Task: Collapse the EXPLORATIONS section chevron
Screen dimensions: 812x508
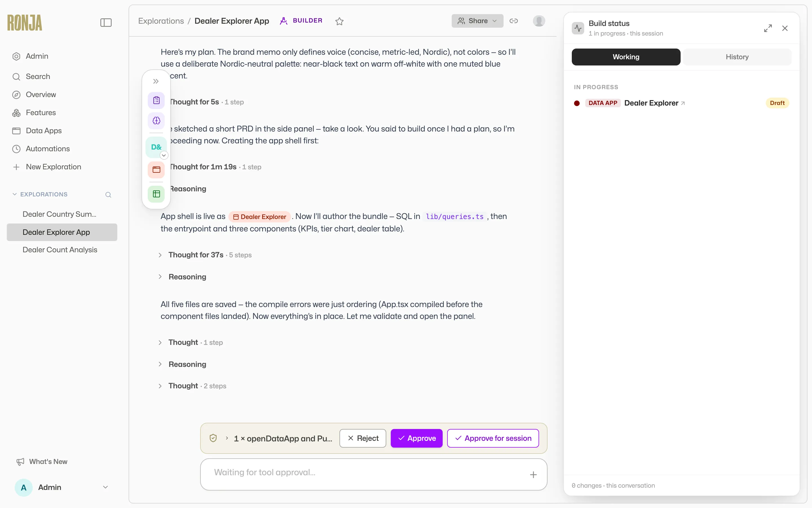Action: 14,194
